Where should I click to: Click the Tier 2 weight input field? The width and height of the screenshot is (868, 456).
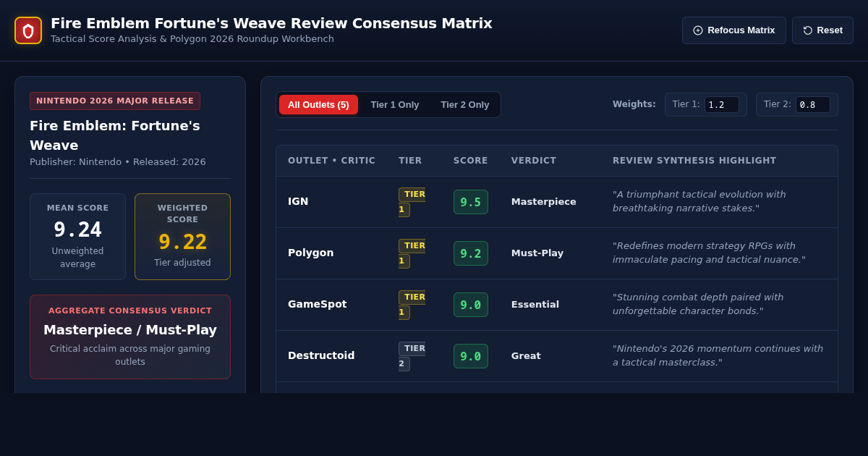(813, 105)
